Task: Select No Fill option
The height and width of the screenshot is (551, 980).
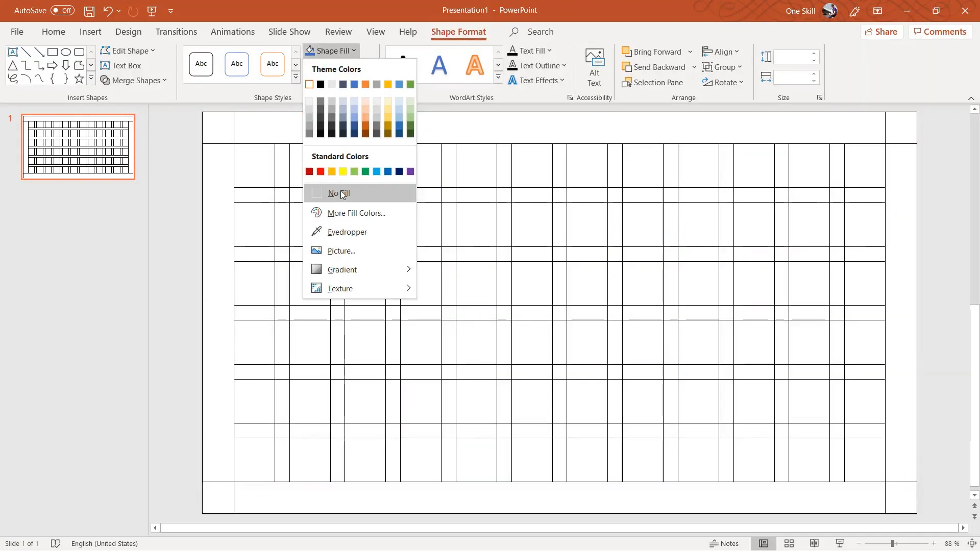Action: (x=360, y=193)
